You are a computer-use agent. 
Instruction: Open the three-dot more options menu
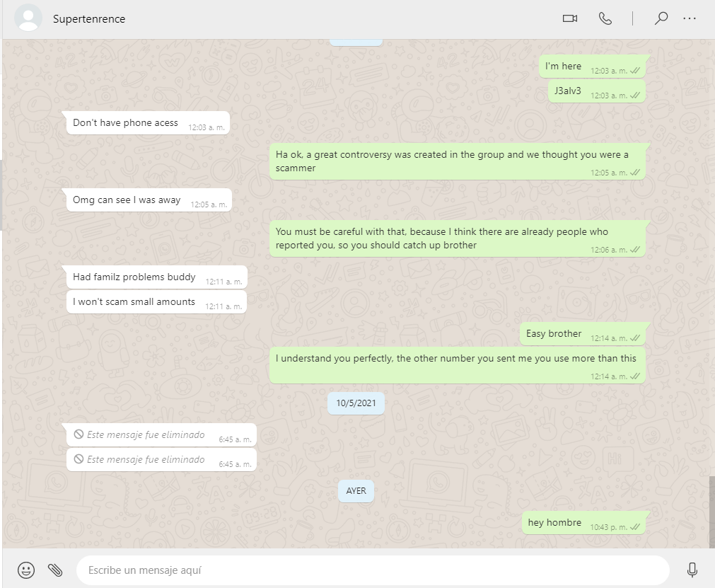[690, 18]
